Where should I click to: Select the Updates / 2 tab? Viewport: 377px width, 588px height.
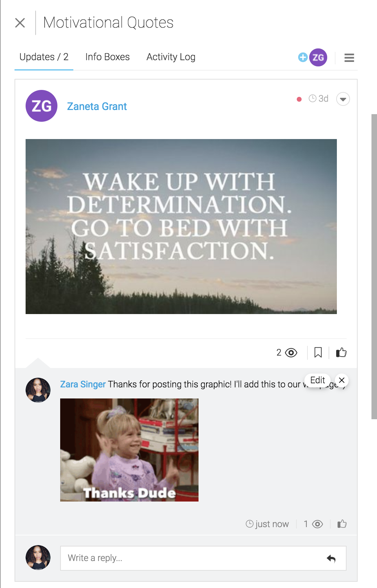(44, 57)
